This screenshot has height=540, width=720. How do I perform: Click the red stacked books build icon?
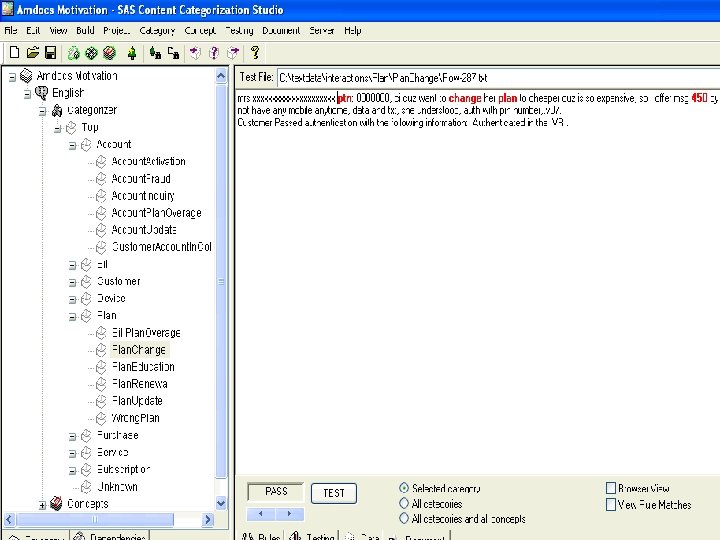pos(109,53)
